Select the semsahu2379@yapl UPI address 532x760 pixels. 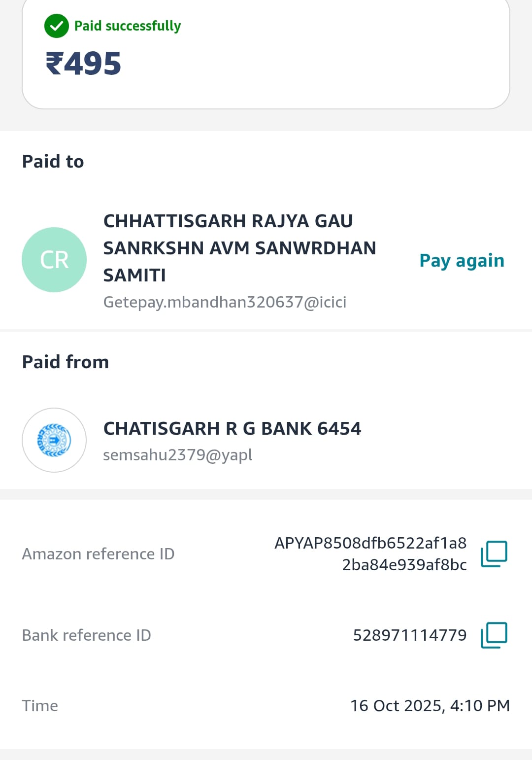coord(177,454)
